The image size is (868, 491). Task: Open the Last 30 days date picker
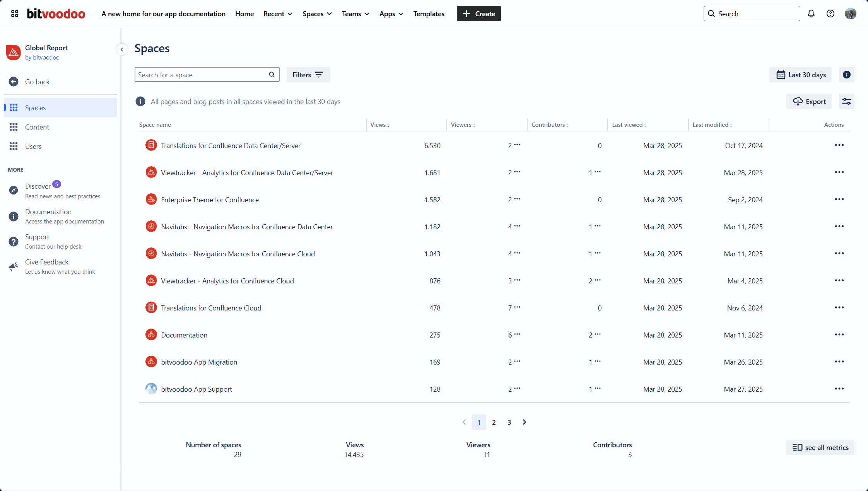pos(800,75)
